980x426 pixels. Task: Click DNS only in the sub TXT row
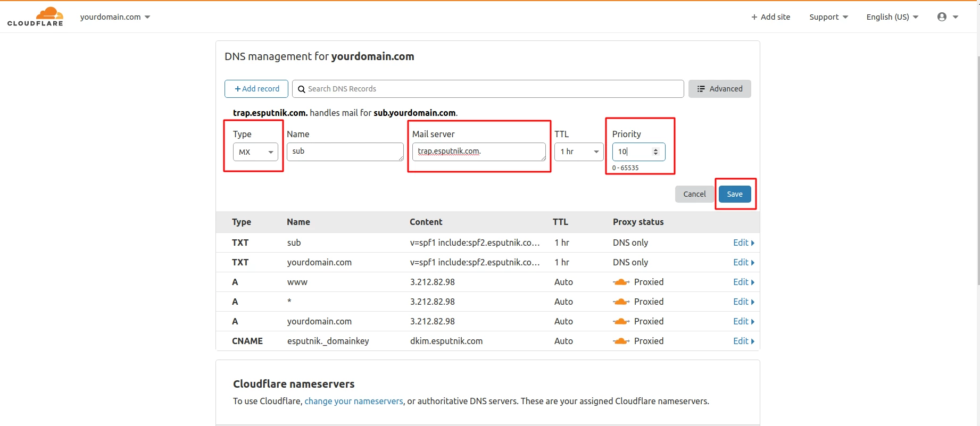(630, 243)
